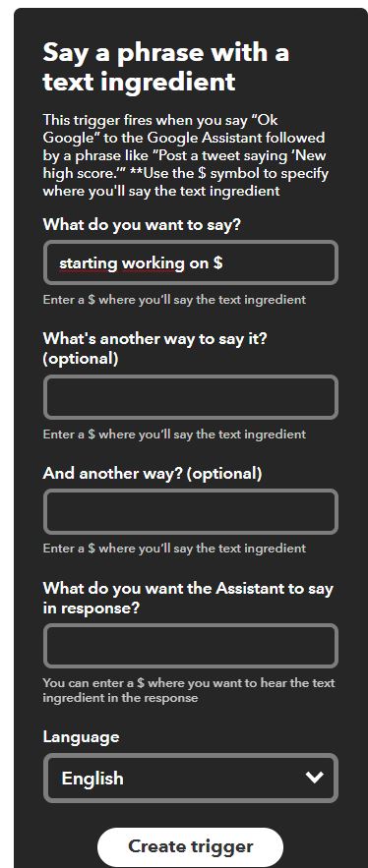
Task: Click the Assistant response input field
Action: click(x=190, y=646)
